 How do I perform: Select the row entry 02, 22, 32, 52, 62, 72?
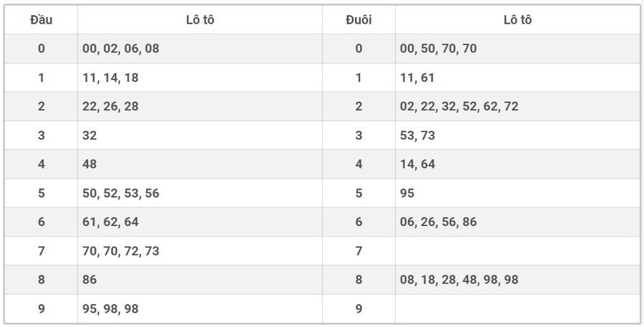coord(459,107)
